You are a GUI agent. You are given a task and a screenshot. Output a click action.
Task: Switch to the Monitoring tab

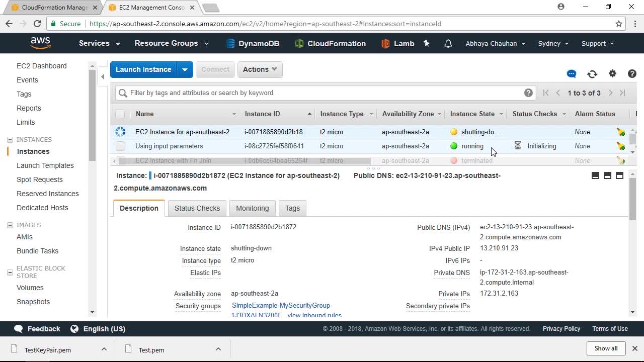pos(252,208)
